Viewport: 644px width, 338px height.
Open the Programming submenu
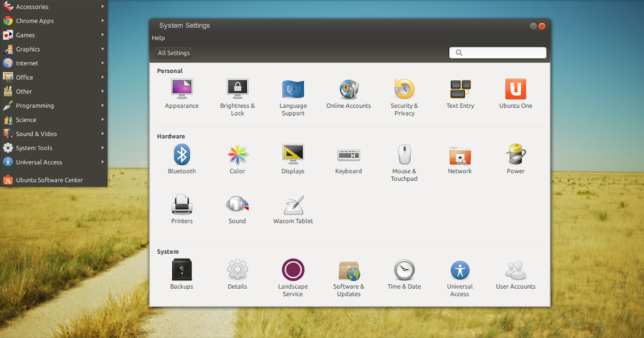[54, 106]
